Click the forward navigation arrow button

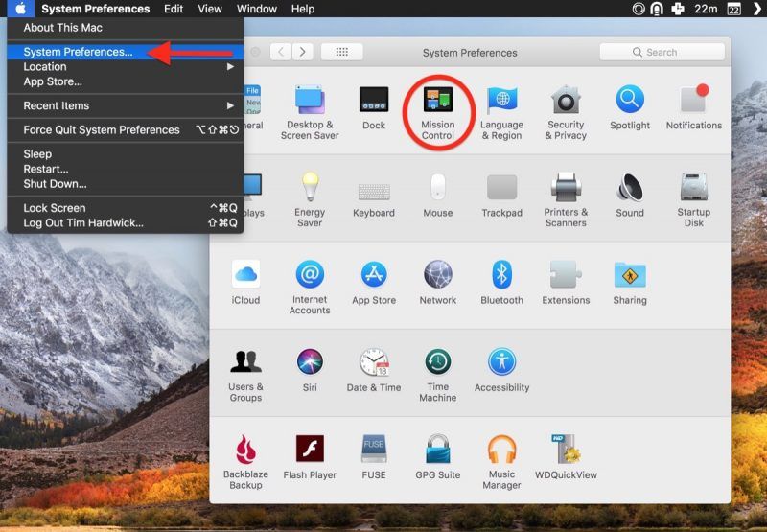(303, 52)
